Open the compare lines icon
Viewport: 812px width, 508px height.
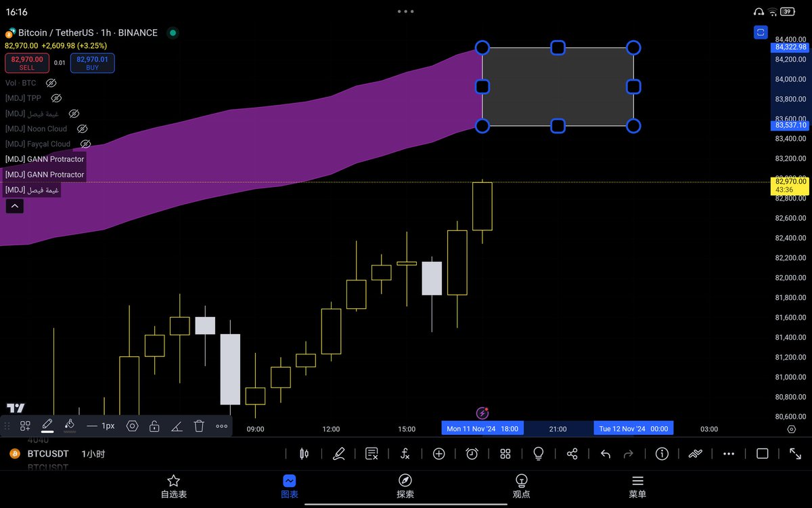point(696,454)
